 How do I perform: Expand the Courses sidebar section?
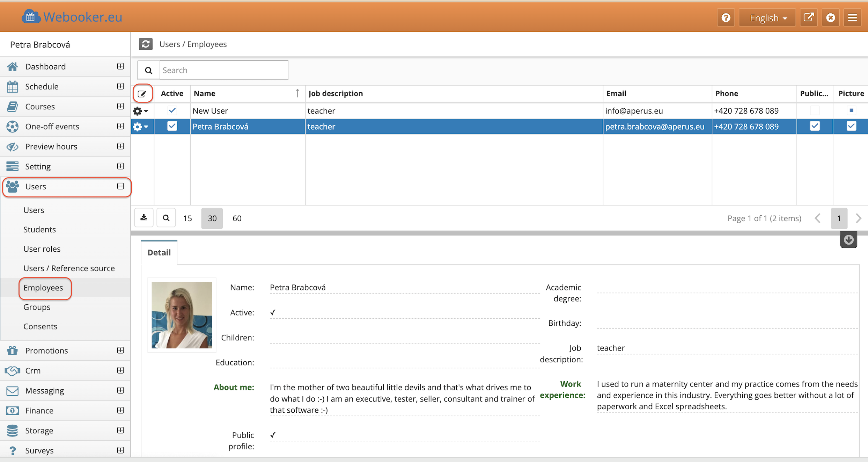(120, 106)
